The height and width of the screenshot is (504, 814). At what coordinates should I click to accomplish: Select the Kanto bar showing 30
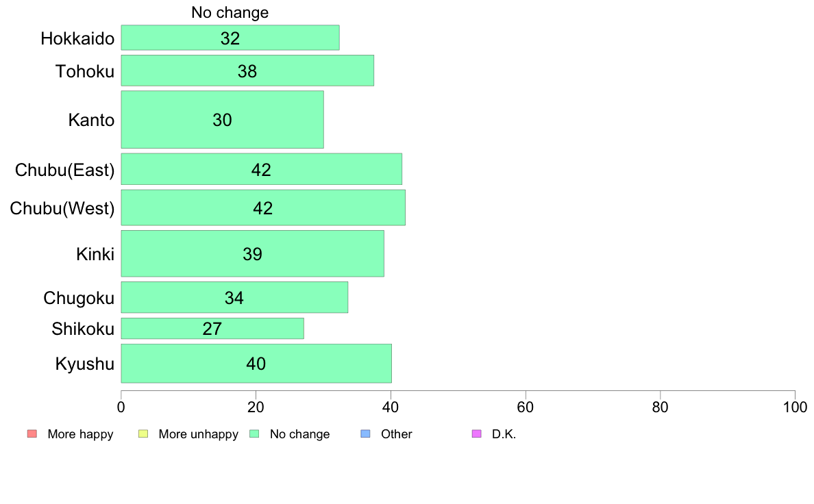point(222,120)
